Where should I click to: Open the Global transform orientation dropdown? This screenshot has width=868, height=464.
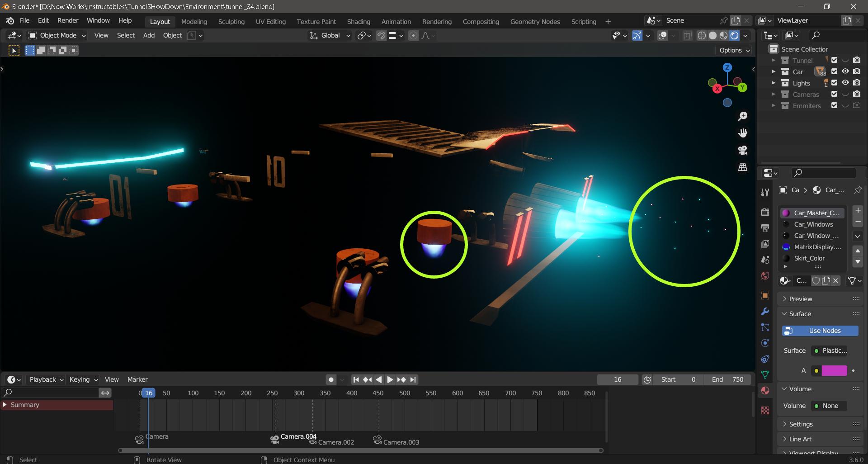tap(330, 35)
